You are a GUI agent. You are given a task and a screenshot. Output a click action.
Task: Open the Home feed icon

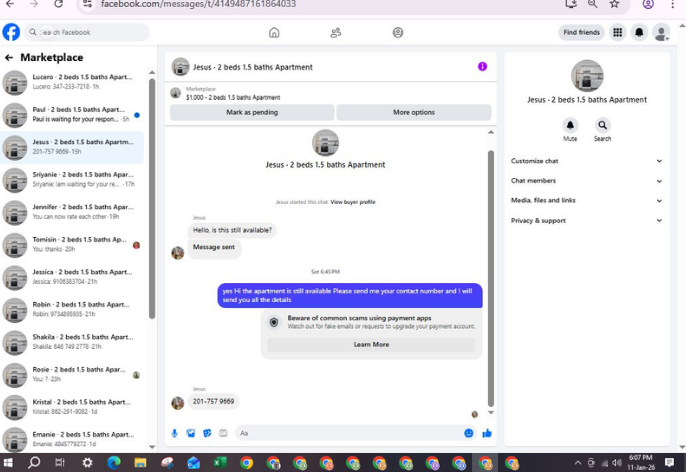274,32
